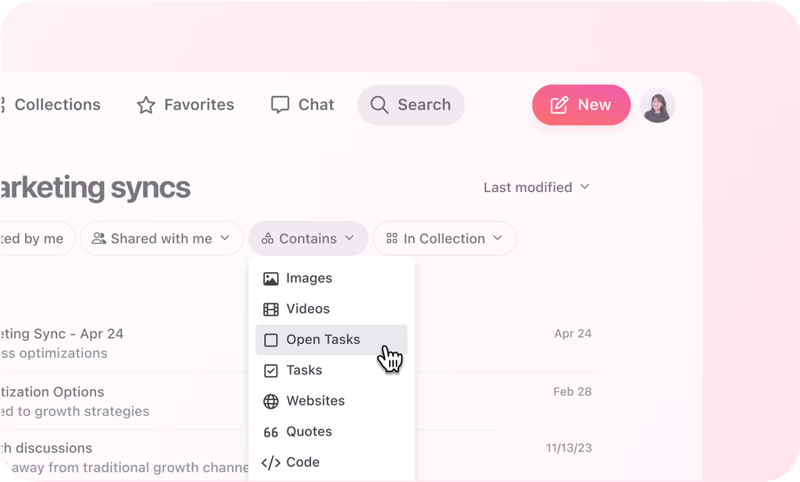Check the Open Tasks empty checkbox
Image resolution: width=800 pixels, height=482 pixels.
coord(271,340)
